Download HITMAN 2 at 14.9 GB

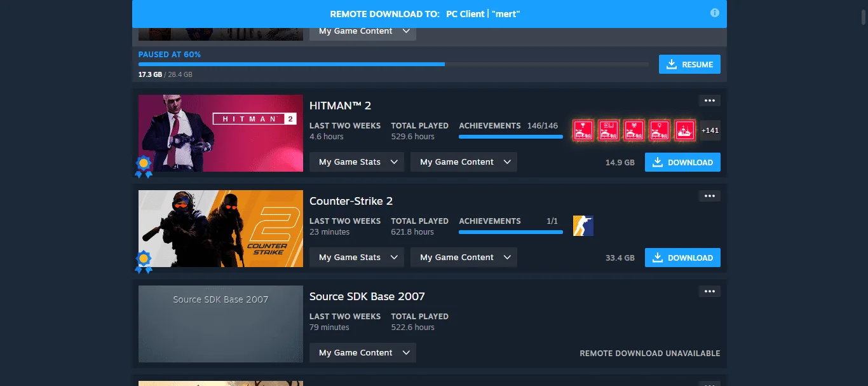point(682,162)
